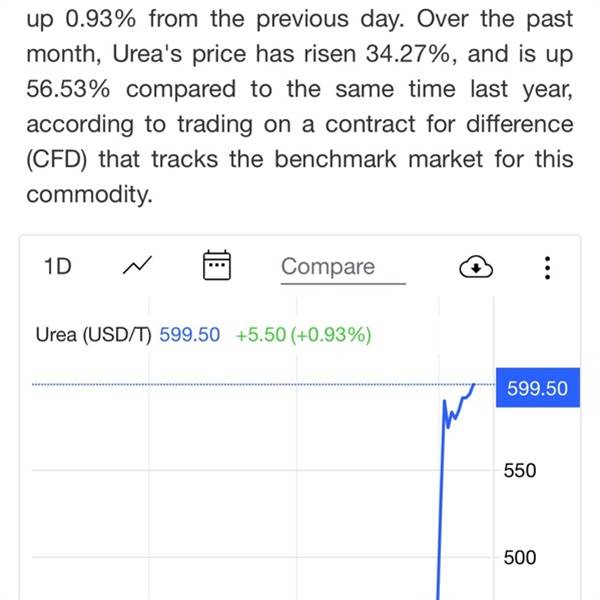Viewport: 600px width, 600px height.
Task: Click the green +5.50 (+0.93%) change
Action: click(303, 336)
